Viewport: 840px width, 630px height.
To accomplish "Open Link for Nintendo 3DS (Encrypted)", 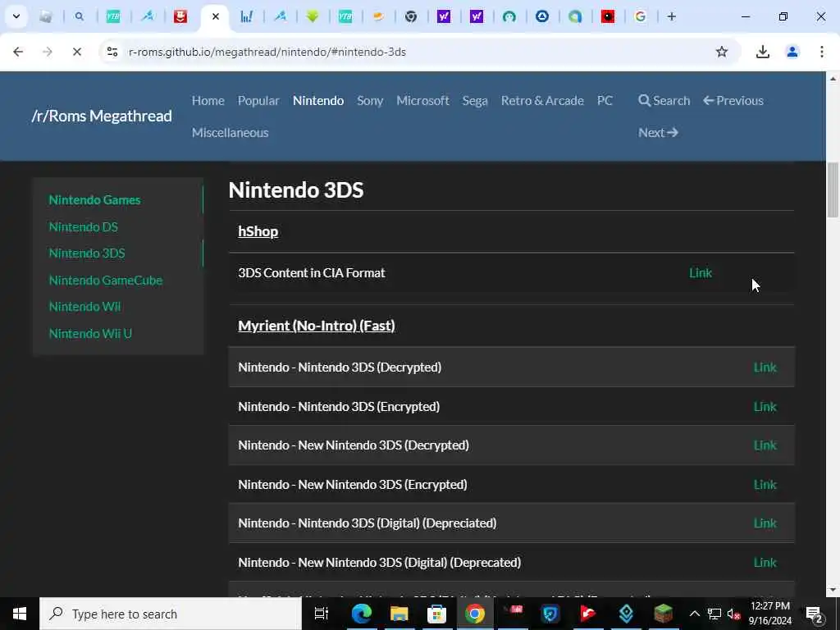I will [x=765, y=407].
